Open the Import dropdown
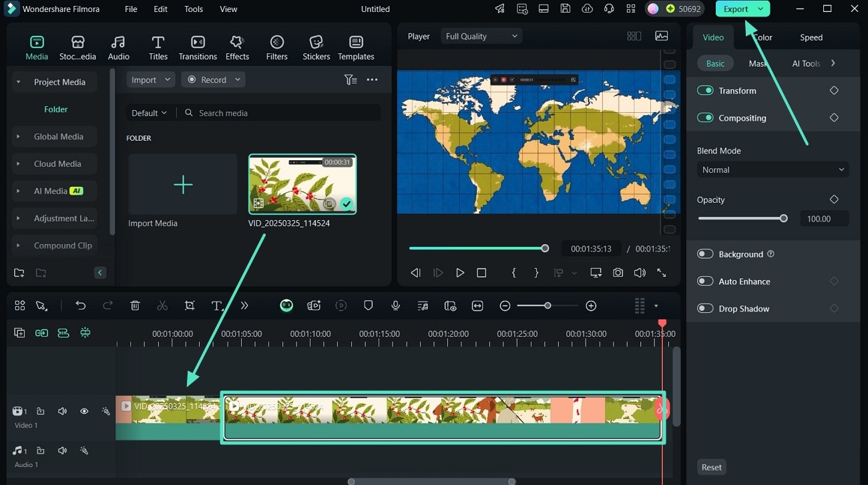This screenshot has width=868, height=485. click(151, 79)
